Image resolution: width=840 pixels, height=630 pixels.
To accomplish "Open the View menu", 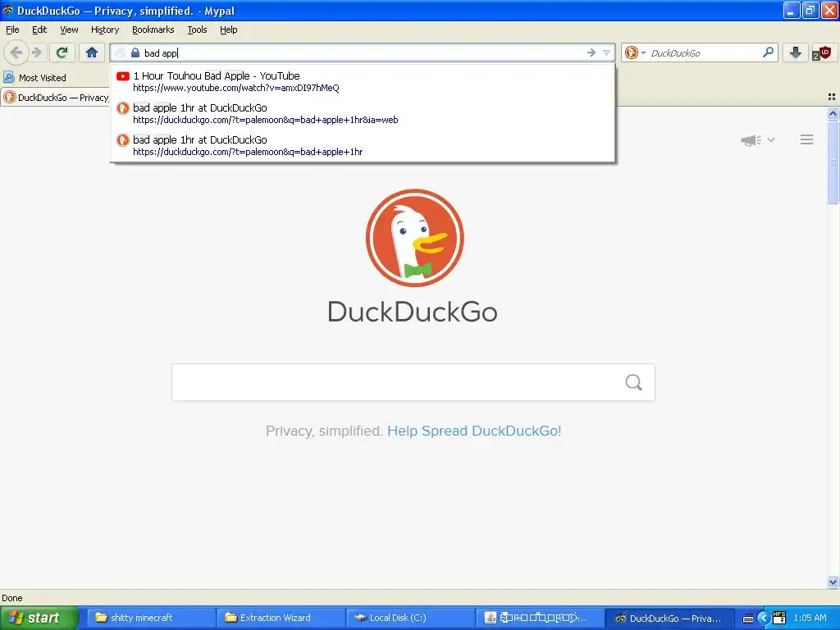I will tap(69, 30).
